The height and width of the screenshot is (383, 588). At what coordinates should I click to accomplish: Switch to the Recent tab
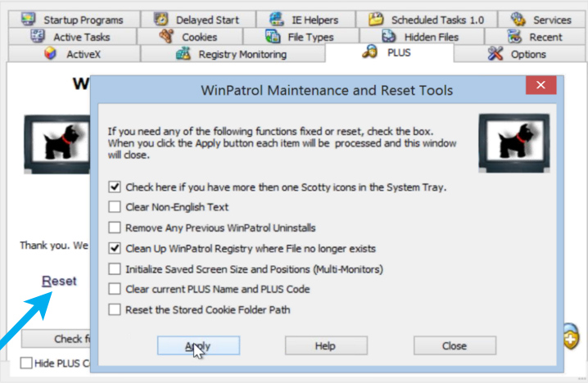coord(535,36)
